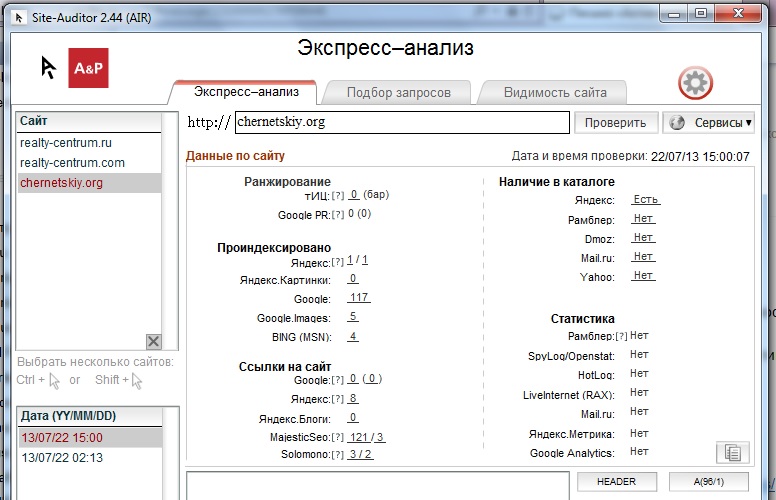776x500 pixels.
Task: Close the Site-Auditor window
Action: click(x=738, y=14)
